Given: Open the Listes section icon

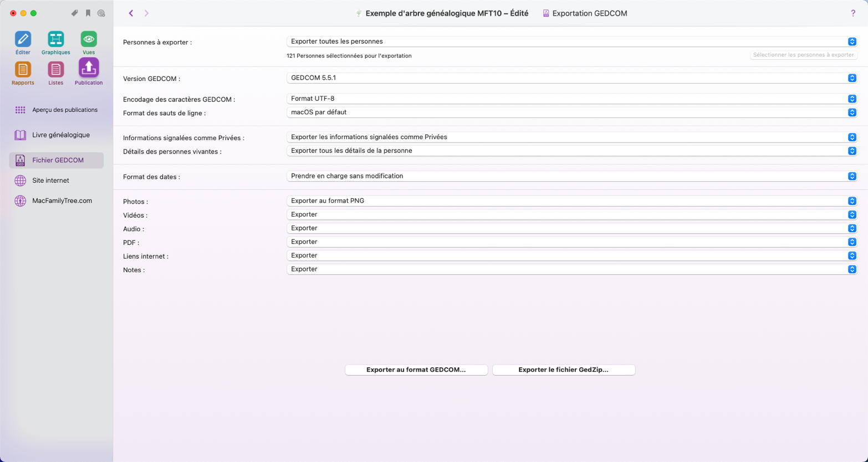Looking at the screenshot, I should pos(55,70).
